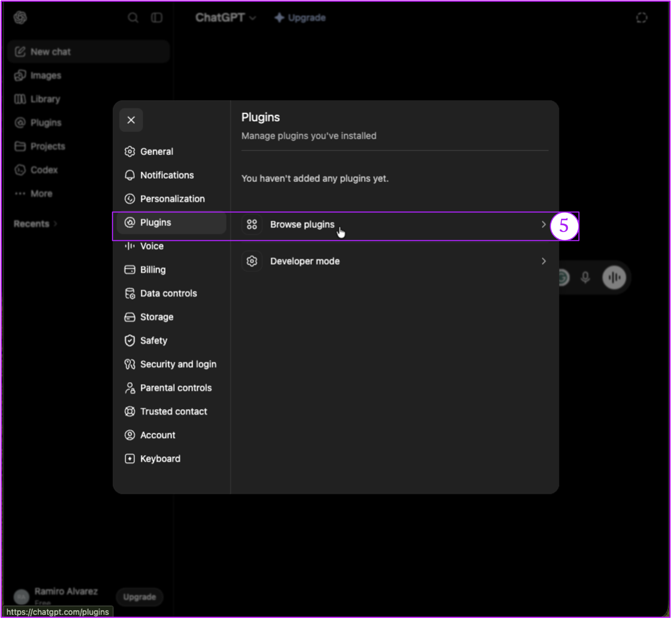Click the Browse plugins label

tap(302, 225)
